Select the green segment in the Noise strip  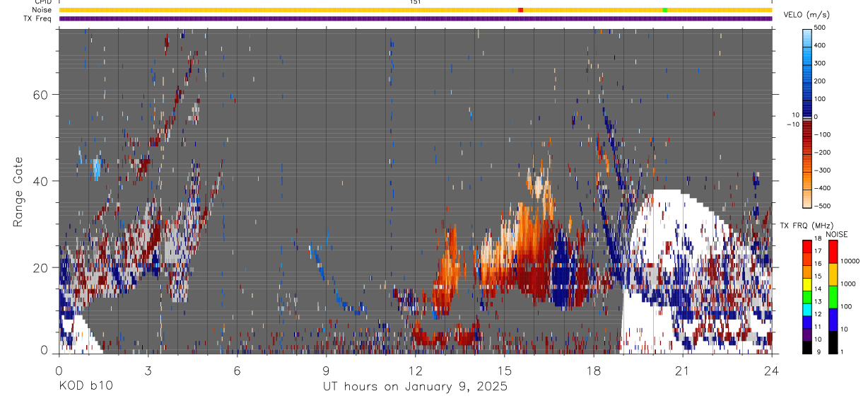665,10
